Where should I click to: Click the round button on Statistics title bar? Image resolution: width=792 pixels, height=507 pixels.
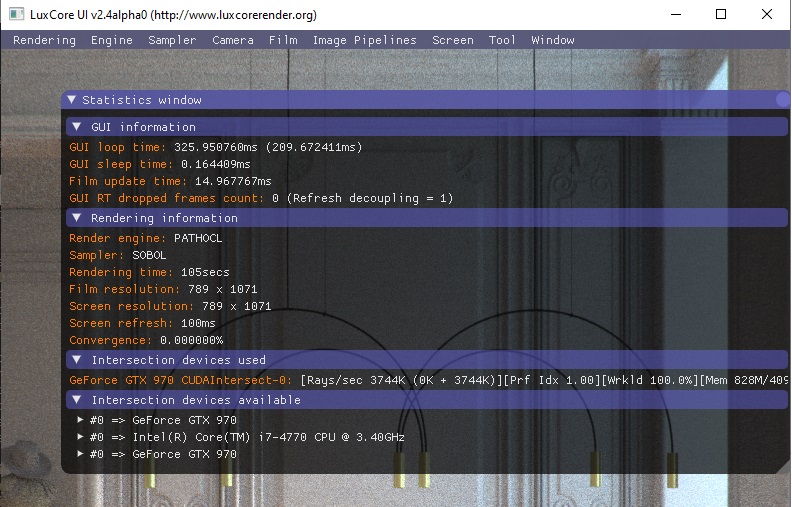[x=782, y=100]
